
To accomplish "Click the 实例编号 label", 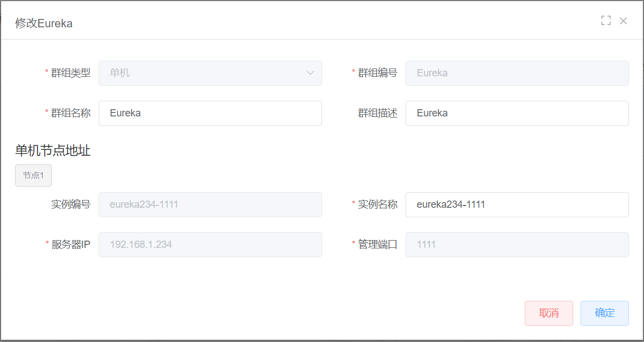I will click(71, 204).
